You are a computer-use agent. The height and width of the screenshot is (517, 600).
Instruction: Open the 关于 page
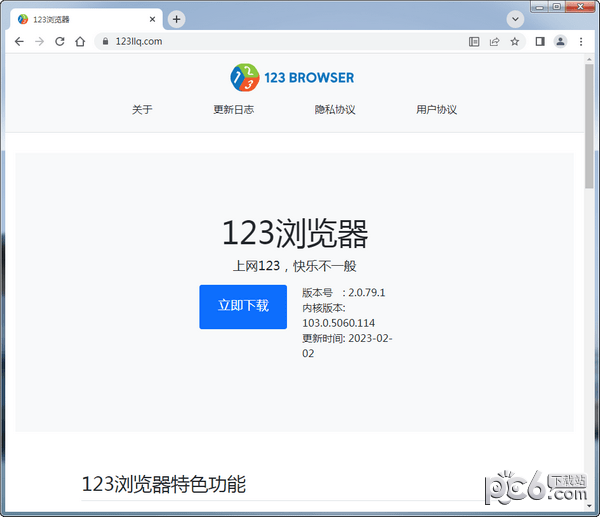click(142, 109)
